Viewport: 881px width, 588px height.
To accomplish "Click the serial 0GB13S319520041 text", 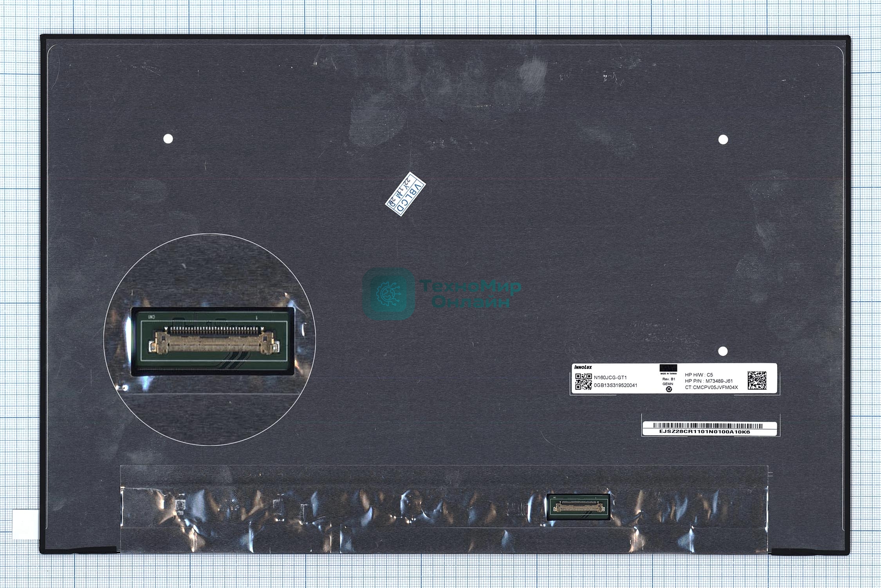I will coord(615,385).
